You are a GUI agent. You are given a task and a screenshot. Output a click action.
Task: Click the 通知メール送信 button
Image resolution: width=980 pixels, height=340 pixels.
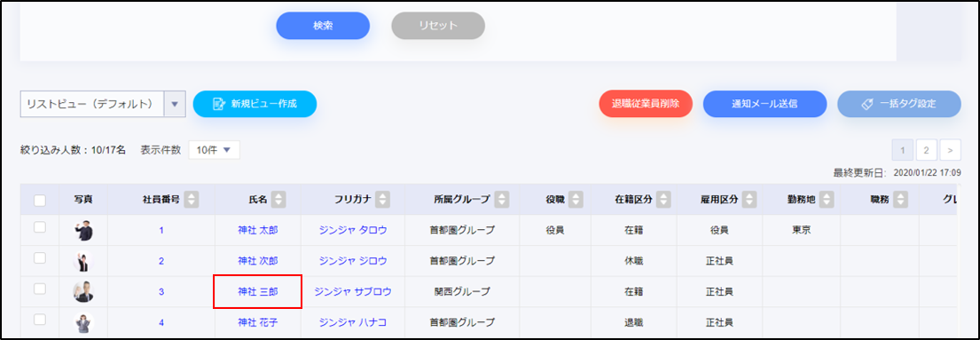[x=765, y=104]
